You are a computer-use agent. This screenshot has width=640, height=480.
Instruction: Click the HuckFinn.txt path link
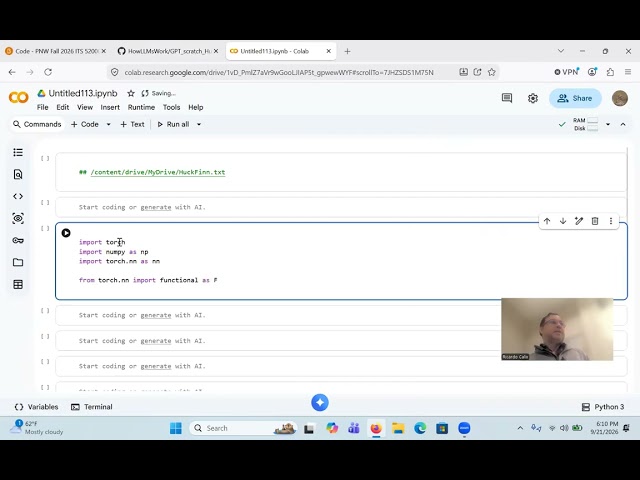[158, 172]
